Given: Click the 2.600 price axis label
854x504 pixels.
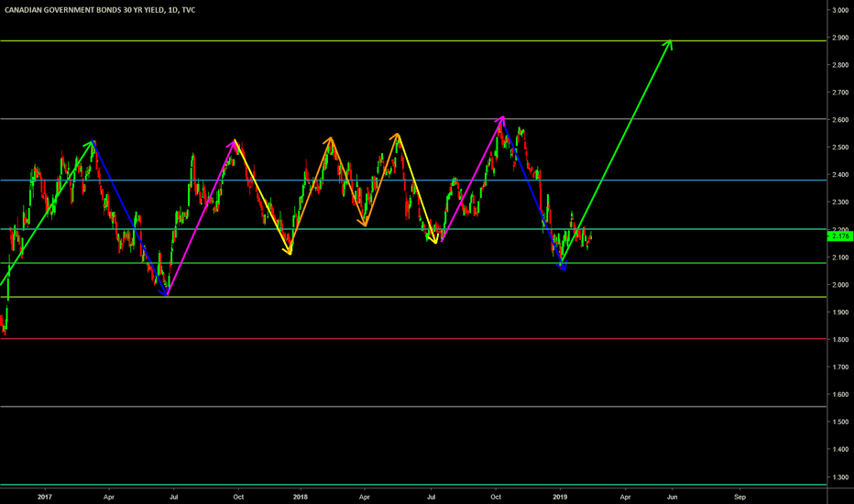Looking at the screenshot, I should pos(840,120).
